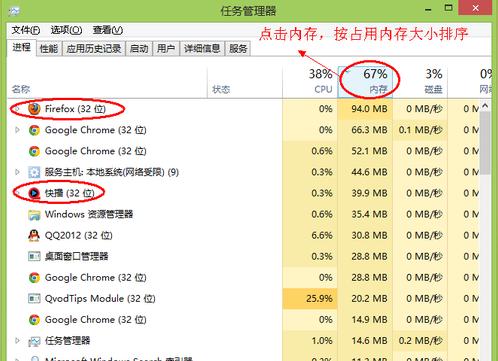Click Chrome icon of 14.9 MB process
This screenshot has height=361, width=498.
(34, 320)
